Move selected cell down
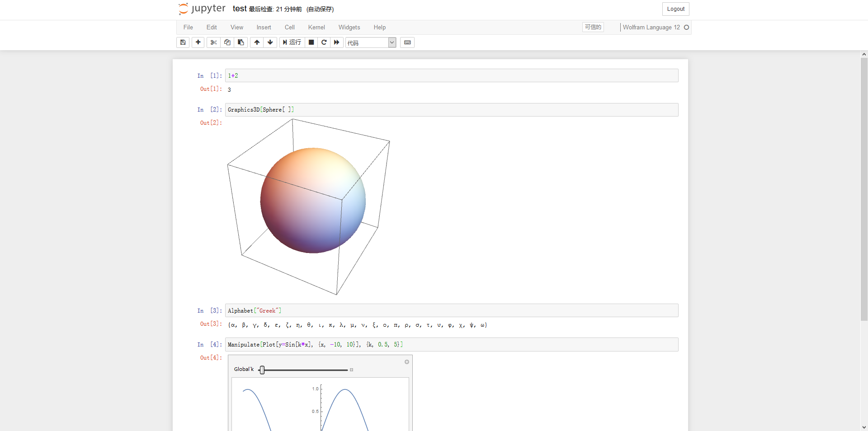The image size is (868, 431). pos(270,42)
